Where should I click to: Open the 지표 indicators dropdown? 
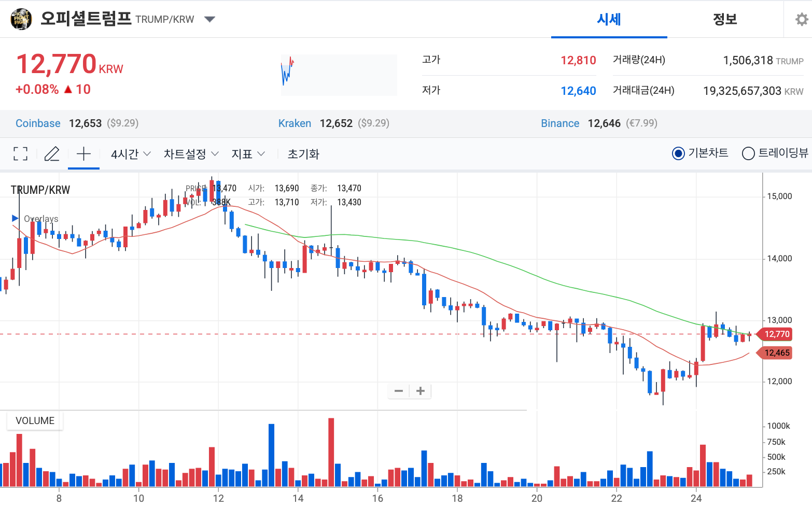click(x=248, y=154)
